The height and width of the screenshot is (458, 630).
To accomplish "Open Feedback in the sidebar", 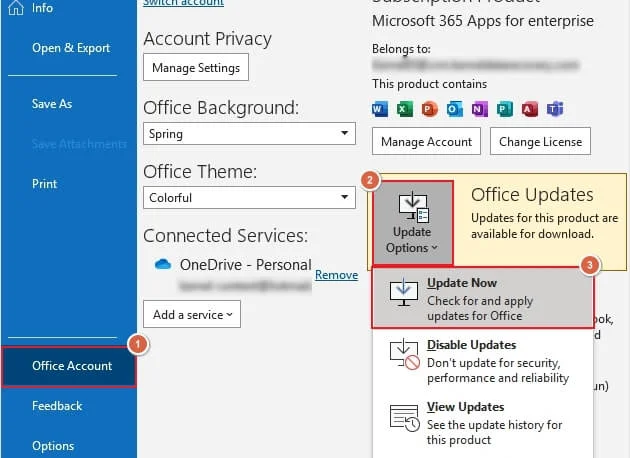I will (x=57, y=406).
